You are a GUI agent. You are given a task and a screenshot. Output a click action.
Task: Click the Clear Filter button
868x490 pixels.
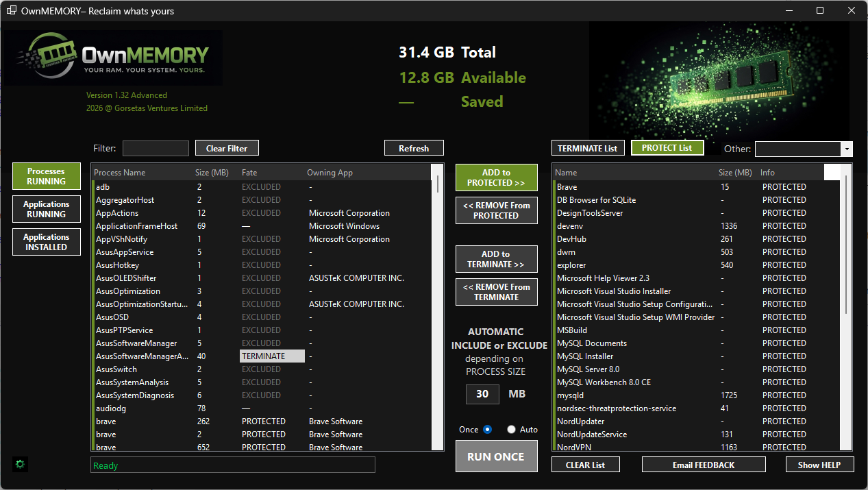point(227,148)
